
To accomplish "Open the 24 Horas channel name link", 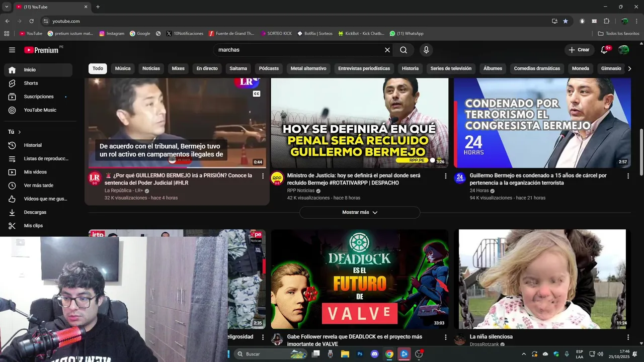I will (479, 191).
